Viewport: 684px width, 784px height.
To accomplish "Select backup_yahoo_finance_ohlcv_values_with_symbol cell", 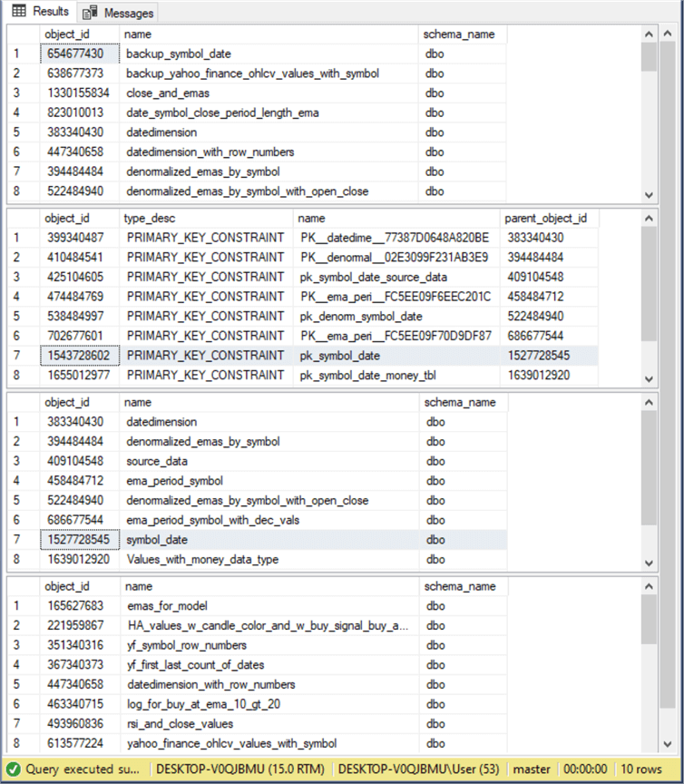I will pos(269,73).
